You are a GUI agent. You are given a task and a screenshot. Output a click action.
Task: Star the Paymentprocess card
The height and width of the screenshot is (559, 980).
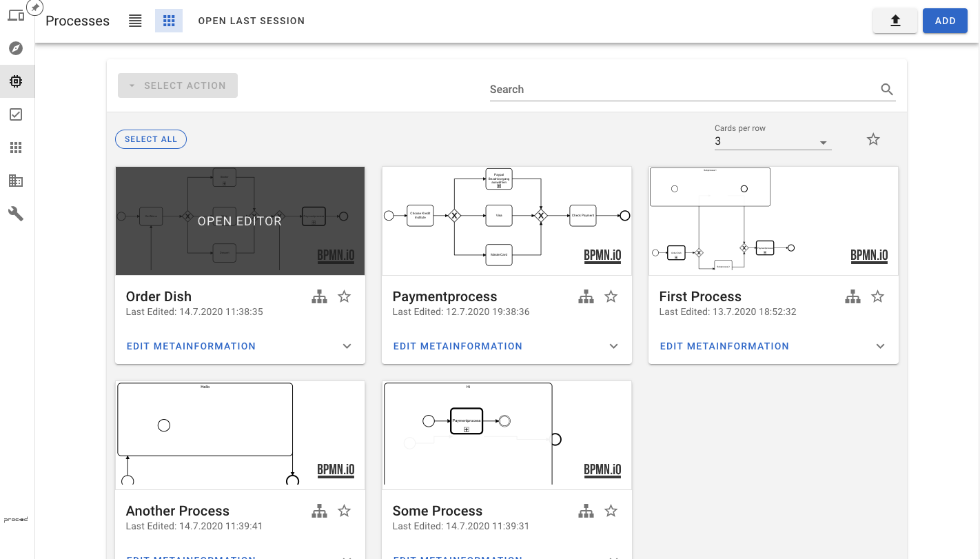(x=611, y=297)
